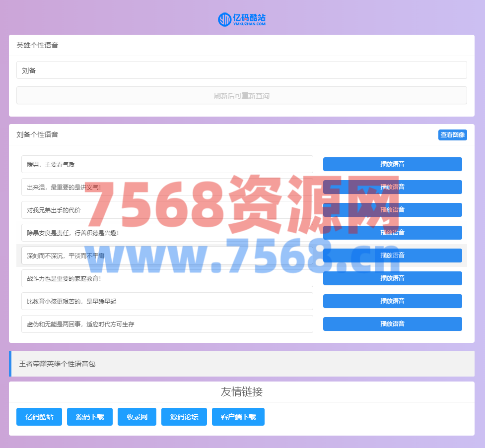Play voice for 除暴安良是责任 line
485x448 pixels.
[x=392, y=233]
